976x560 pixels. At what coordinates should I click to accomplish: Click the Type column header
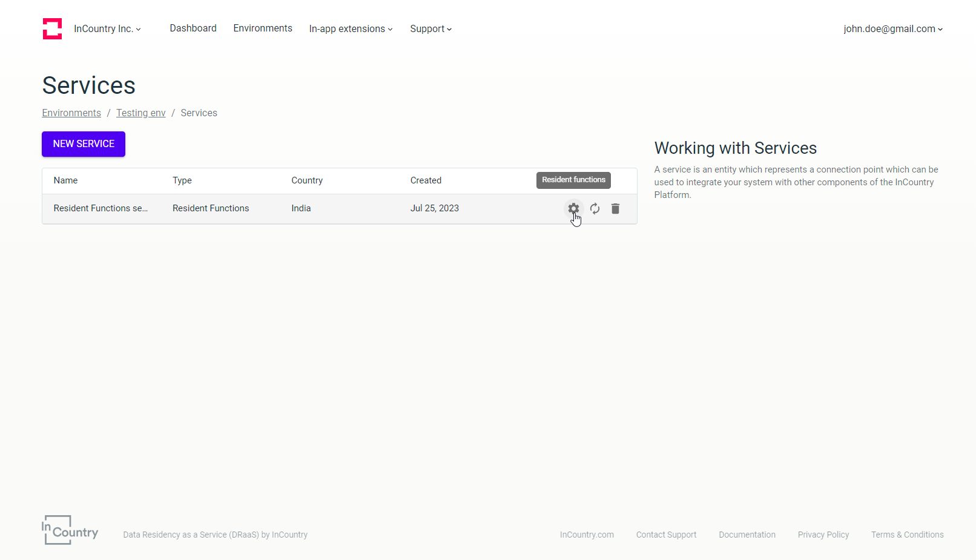182,180
